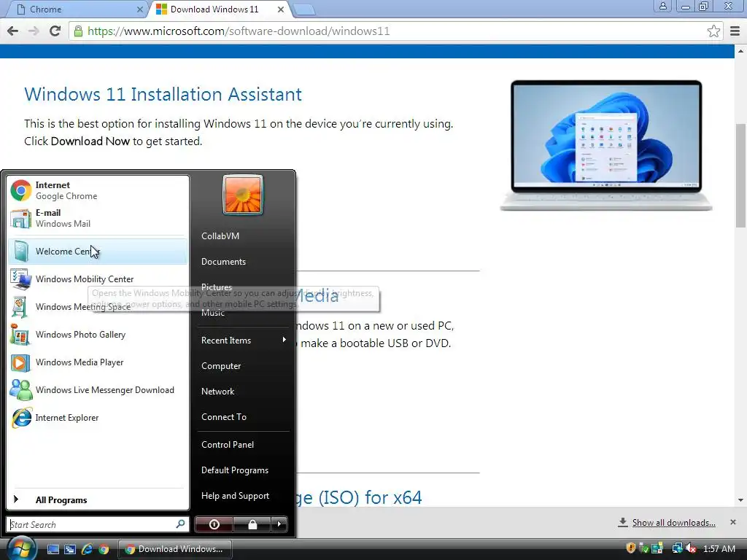Open shutdown options arrow menu
The height and width of the screenshot is (560, 747).
[279, 524]
